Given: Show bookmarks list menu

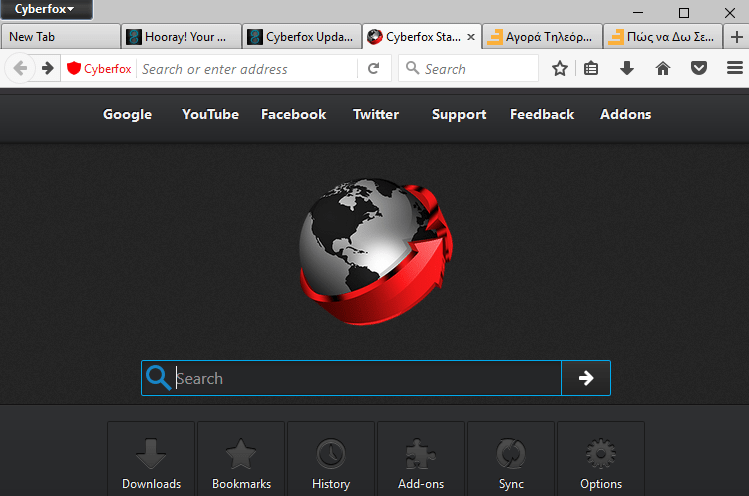Looking at the screenshot, I should tap(591, 68).
